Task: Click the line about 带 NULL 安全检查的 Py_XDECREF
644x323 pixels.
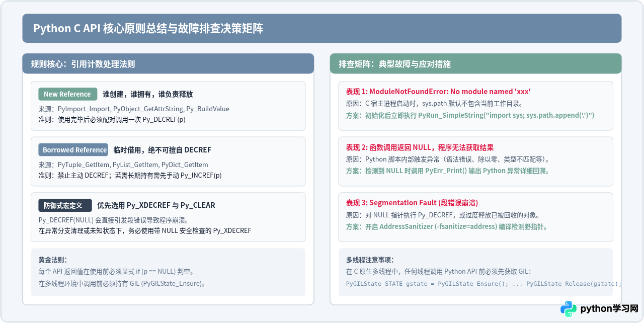Action: point(145,230)
